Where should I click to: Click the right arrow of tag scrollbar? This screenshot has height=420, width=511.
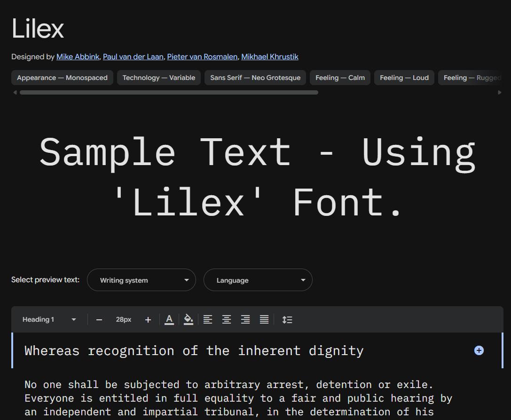coord(500,92)
